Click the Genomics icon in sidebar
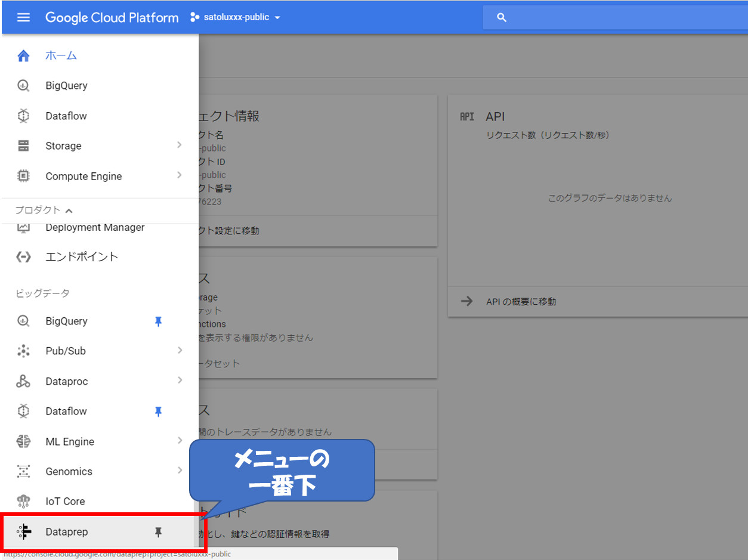The width and height of the screenshot is (748, 560). click(x=23, y=472)
